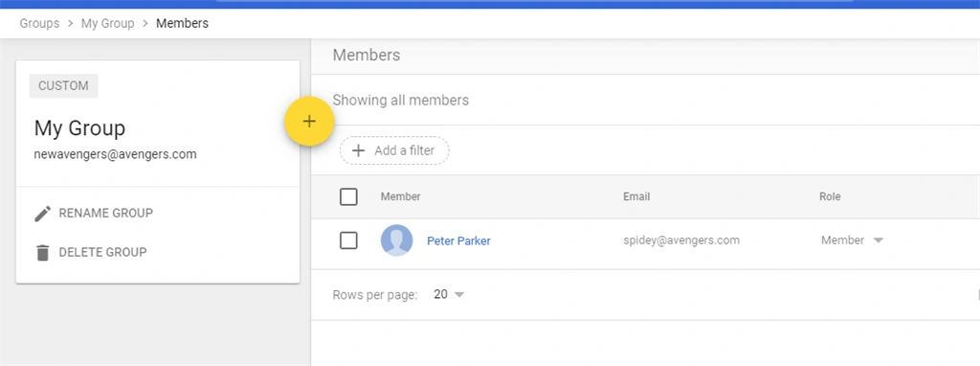Image resolution: width=980 pixels, height=366 pixels.
Task: Click the Role column header
Action: point(830,196)
